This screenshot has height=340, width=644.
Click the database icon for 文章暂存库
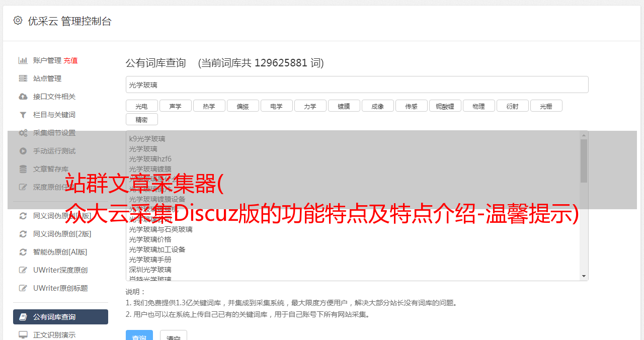(23, 169)
